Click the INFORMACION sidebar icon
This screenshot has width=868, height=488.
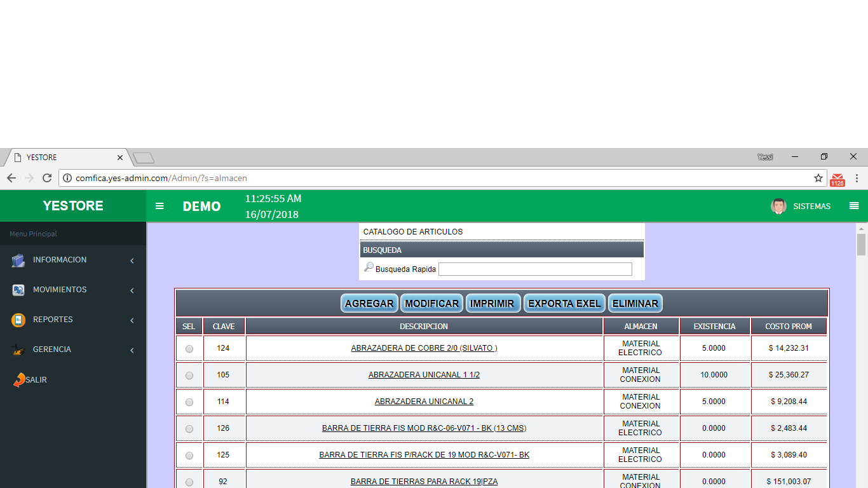pos(18,261)
